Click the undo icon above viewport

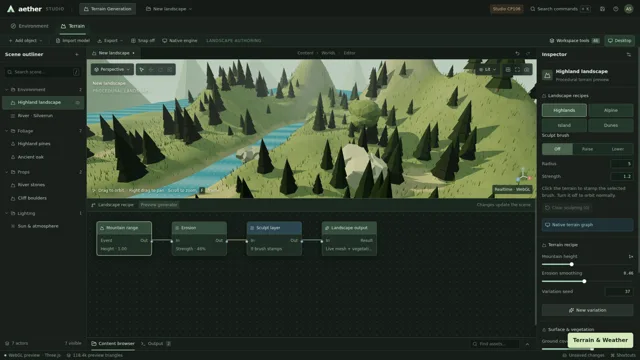[x=517, y=53]
